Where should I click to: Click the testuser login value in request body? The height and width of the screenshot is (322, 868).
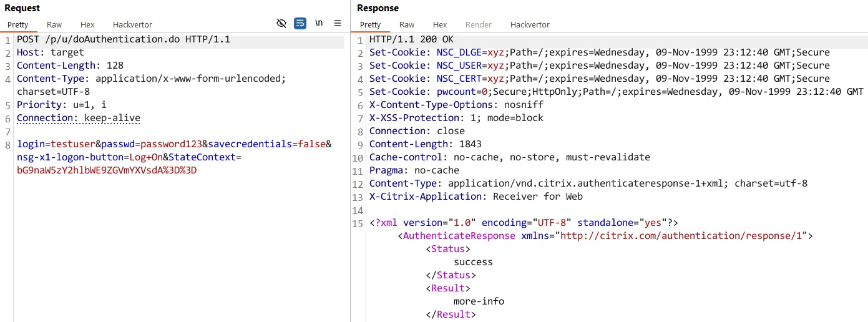tap(72, 144)
